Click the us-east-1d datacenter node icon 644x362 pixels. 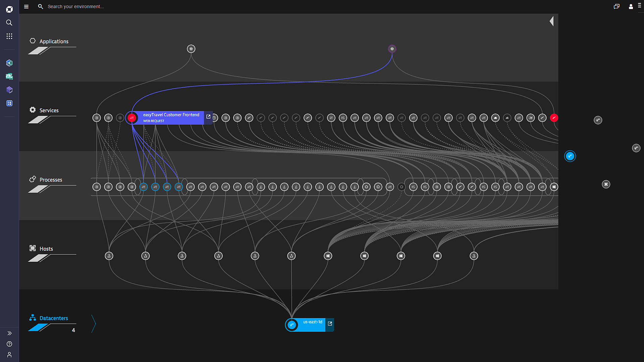click(x=291, y=325)
